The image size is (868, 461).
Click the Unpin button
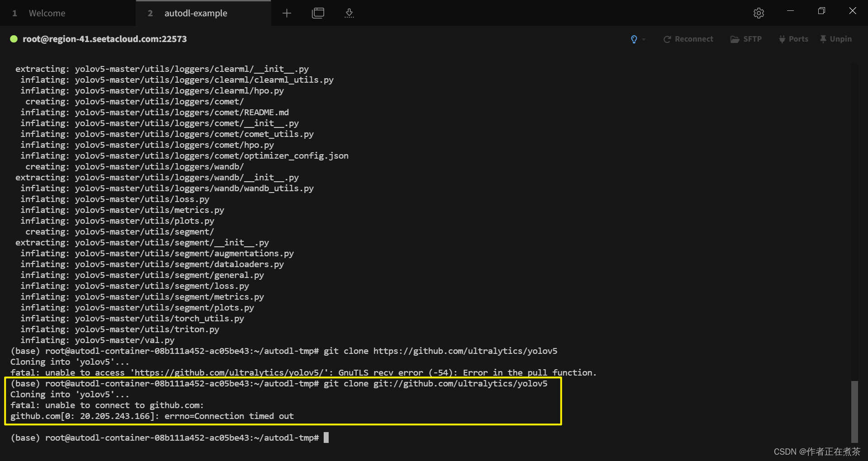[836, 39]
